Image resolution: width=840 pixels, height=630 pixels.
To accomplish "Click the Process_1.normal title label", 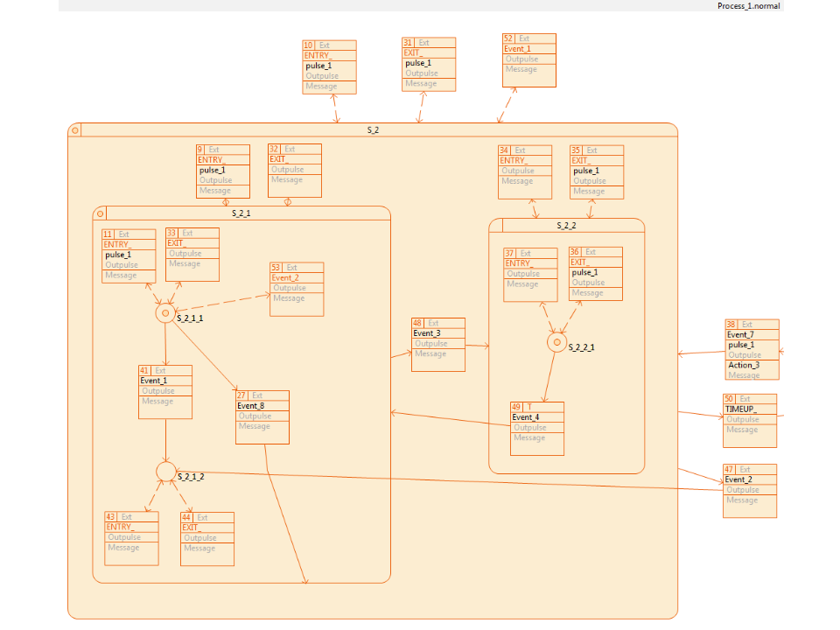I will 748,6.
